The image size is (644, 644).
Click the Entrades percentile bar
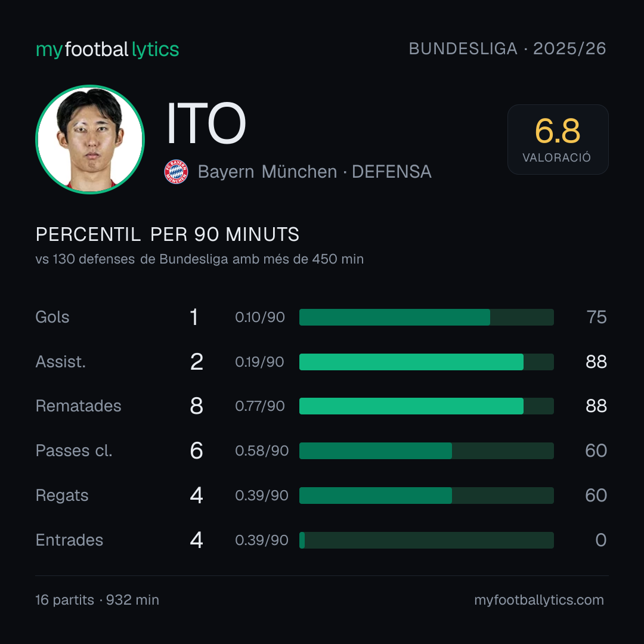pos(426,540)
